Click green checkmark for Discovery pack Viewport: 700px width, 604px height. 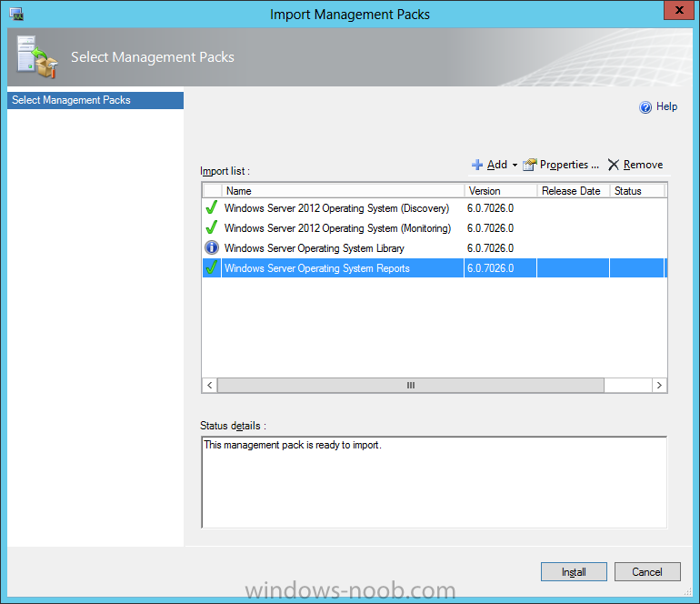[x=212, y=207]
